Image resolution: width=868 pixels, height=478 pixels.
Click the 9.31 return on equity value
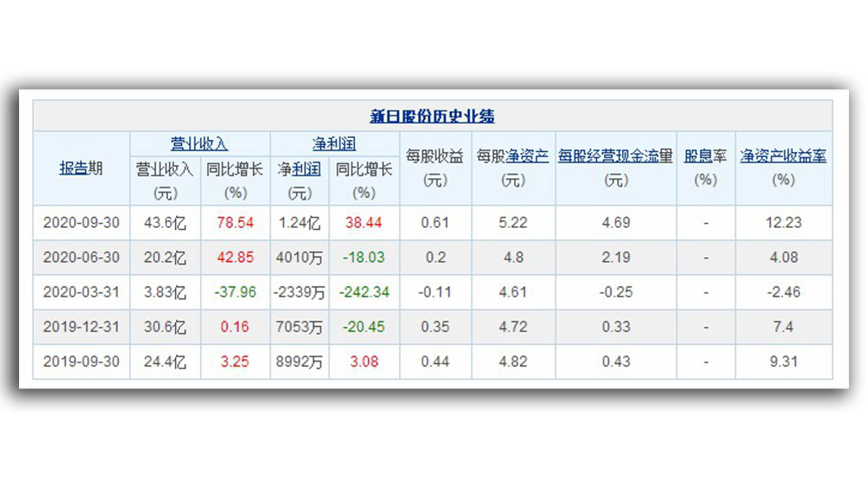pyautogui.click(x=784, y=361)
